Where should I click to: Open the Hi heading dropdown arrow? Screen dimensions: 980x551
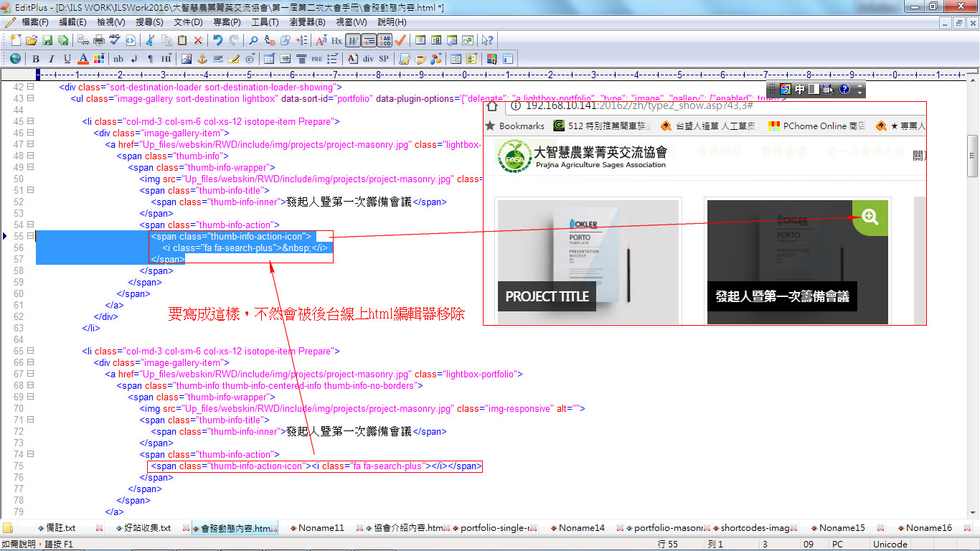[171, 55]
